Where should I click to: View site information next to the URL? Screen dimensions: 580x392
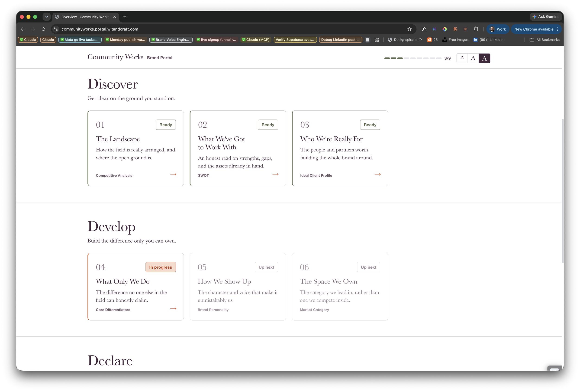tap(56, 29)
